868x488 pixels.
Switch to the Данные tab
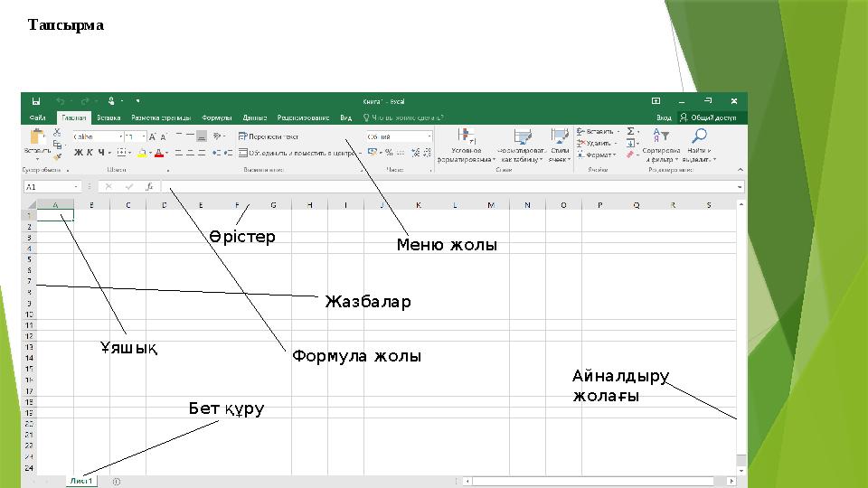click(x=255, y=117)
